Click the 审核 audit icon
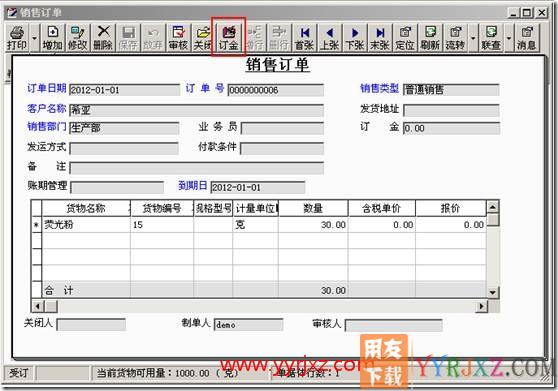The height and width of the screenshot is (391, 558). pyautogui.click(x=178, y=38)
